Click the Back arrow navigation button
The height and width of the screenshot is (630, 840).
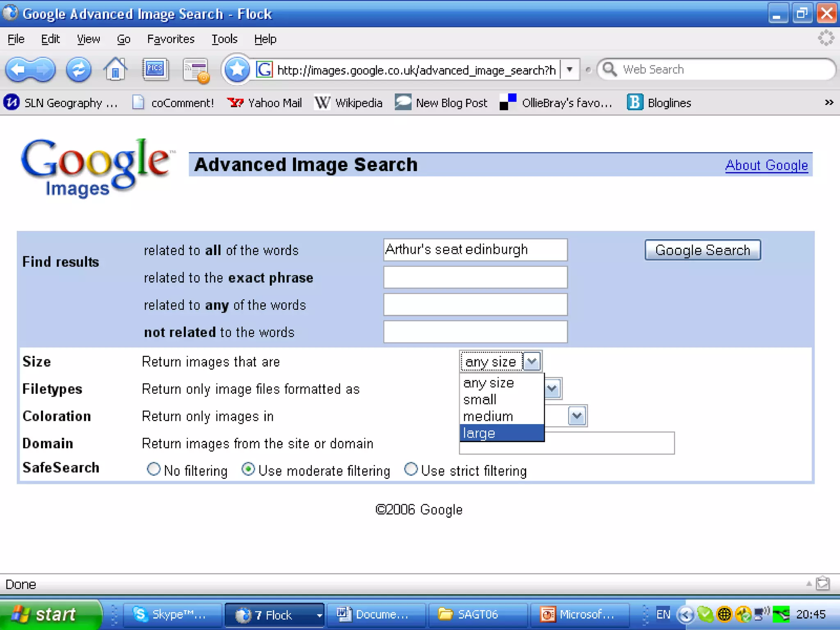[x=18, y=70]
